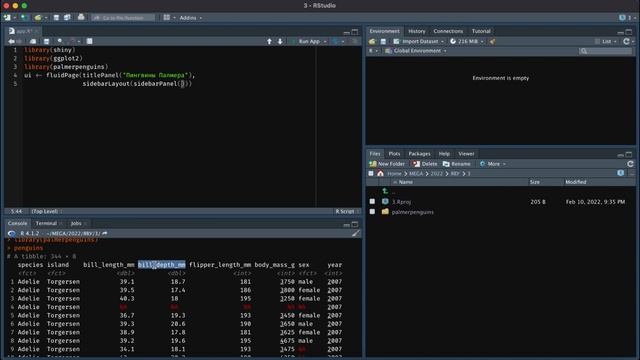Open the Import Dataset dropdown
Viewport: 640px width, 360px height.
click(419, 41)
